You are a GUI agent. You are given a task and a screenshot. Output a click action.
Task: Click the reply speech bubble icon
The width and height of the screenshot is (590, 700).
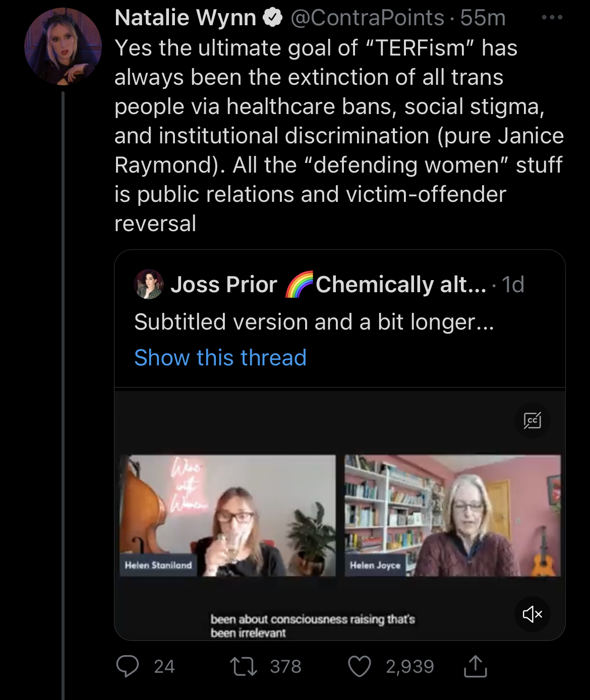pos(128,666)
